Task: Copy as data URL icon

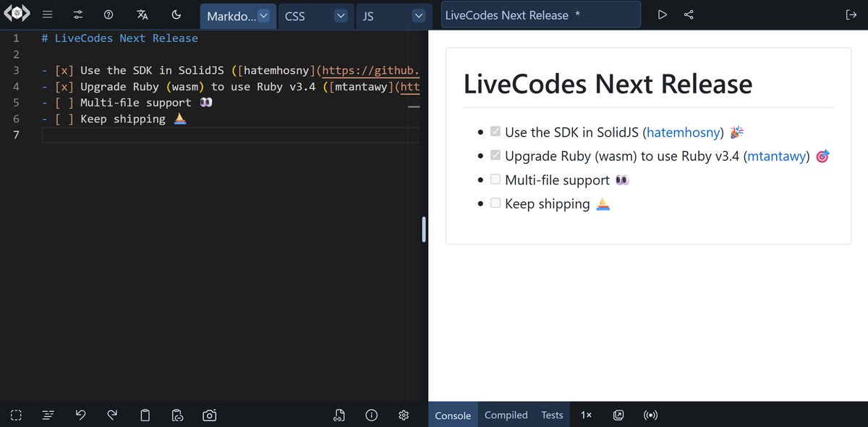Action: 176,415
